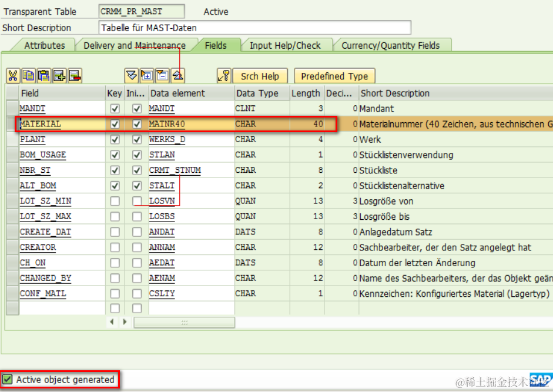Click the Length column header
Viewport: 553px width, 392px height.
(307, 93)
